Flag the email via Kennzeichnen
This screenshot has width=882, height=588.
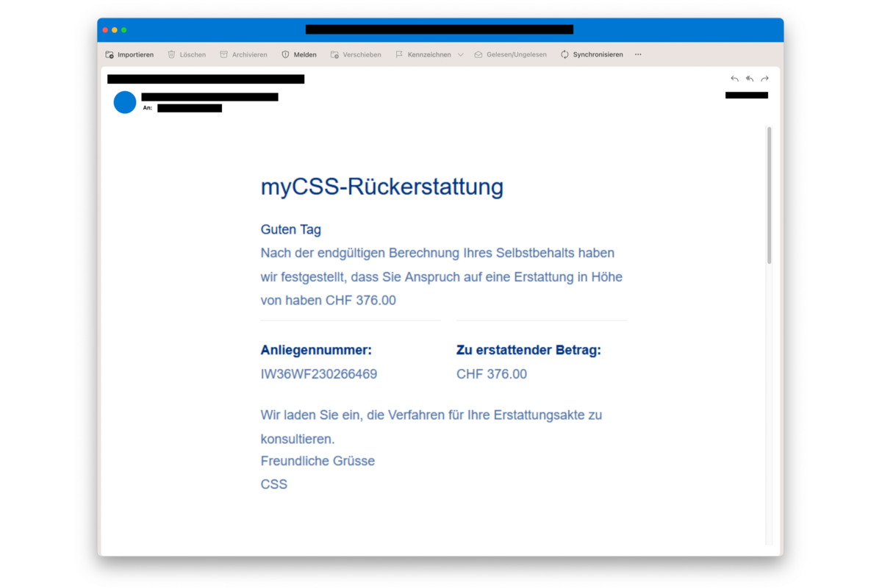423,54
